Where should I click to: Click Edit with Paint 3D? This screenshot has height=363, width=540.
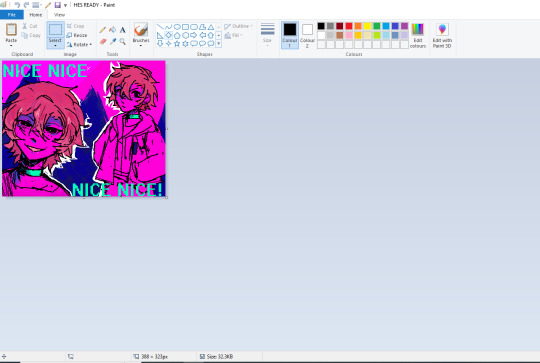442,35
